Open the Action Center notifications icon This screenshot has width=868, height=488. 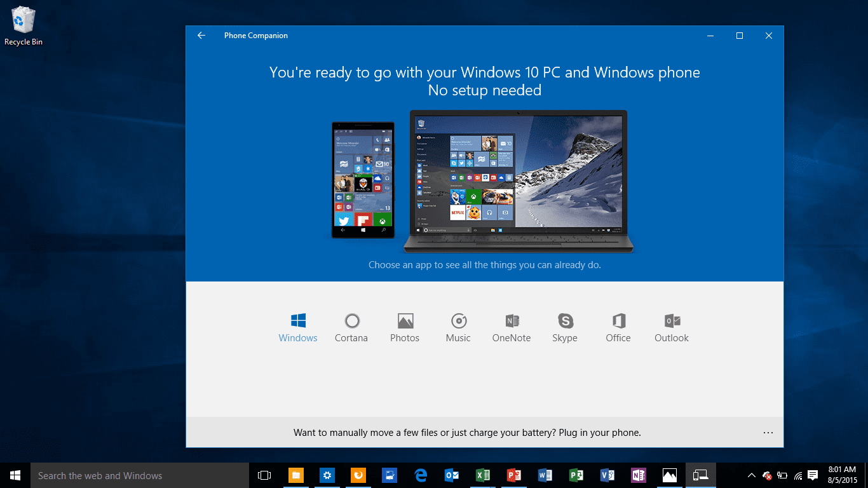(813, 475)
